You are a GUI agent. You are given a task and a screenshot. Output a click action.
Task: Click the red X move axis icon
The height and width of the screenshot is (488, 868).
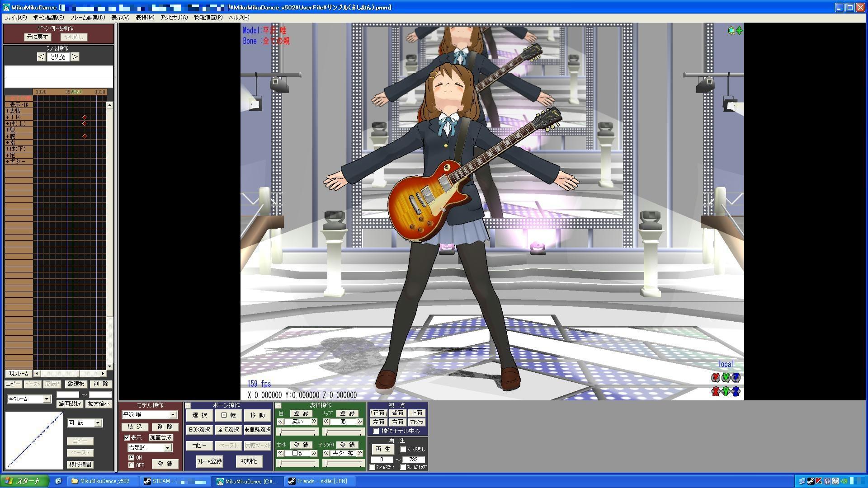pyautogui.click(x=716, y=391)
